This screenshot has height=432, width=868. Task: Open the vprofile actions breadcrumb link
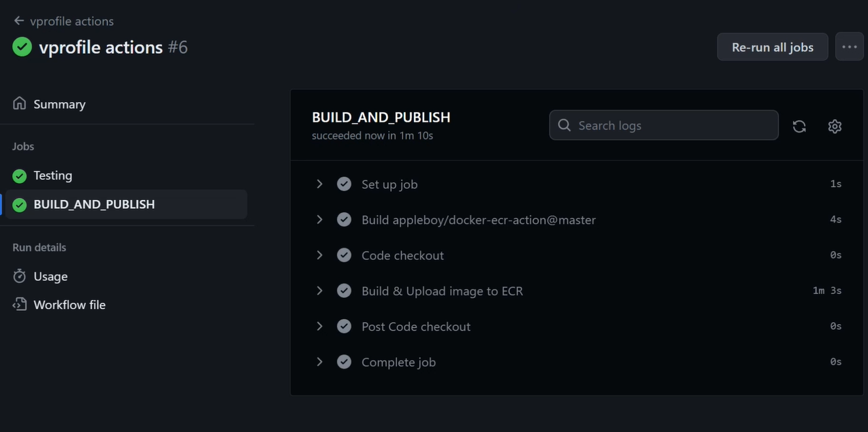click(71, 21)
